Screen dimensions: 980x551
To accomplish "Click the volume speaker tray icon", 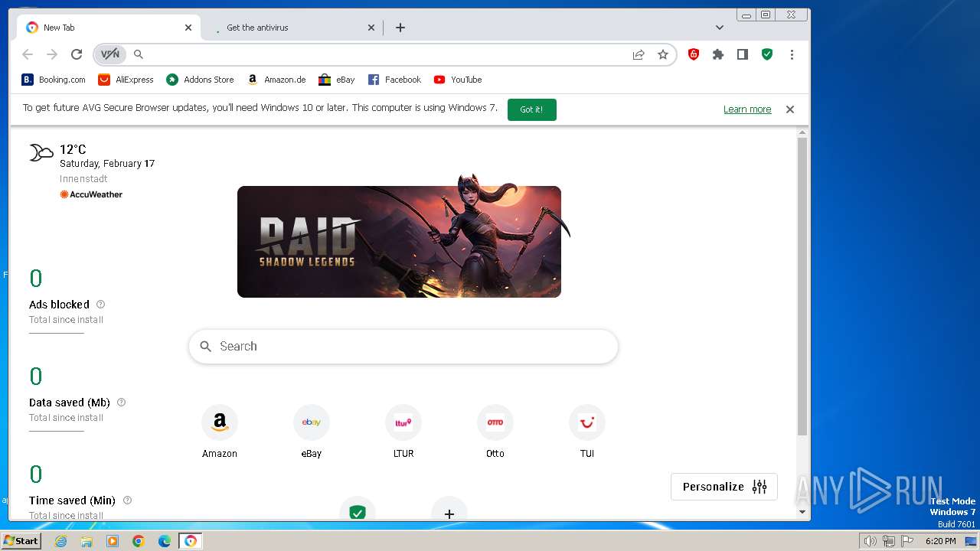I will pos(870,541).
